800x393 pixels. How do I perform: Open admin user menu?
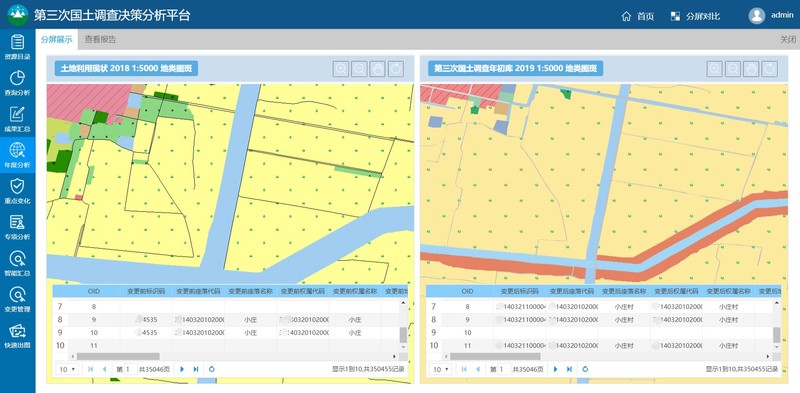771,15
